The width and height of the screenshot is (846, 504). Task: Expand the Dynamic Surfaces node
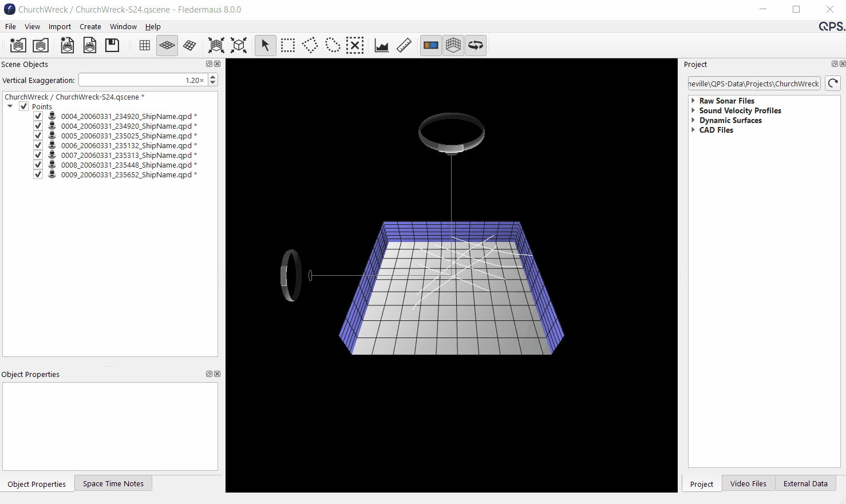point(693,120)
